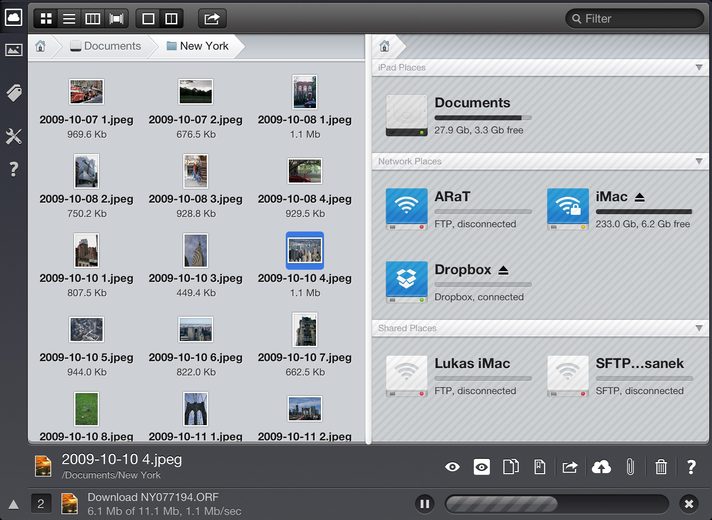The image size is (712, 520).
Task: Select thumbnail 2009-10-07 1.jpeg
Action: coord(86,92)
